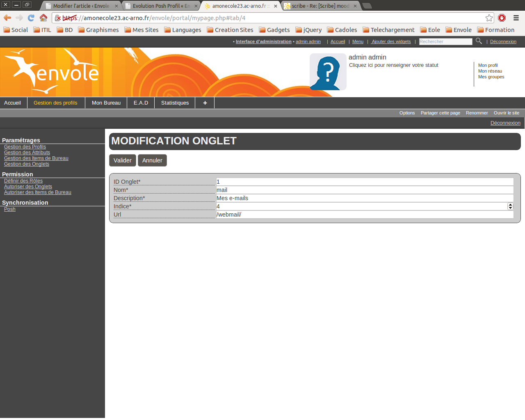Viewport: 525px width, 420px height.
Task: Expand the jQuery bookmarks folder
Action: (308, 30)
